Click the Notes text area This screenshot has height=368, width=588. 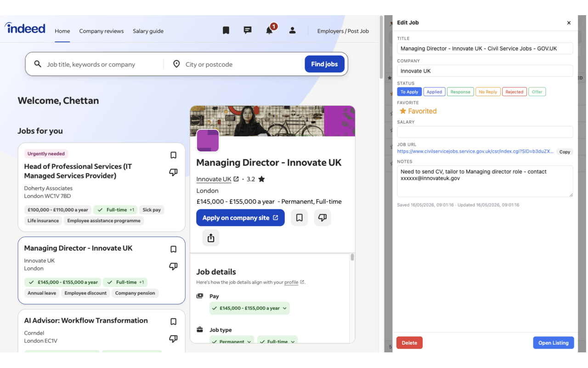[x=485, y=181]
